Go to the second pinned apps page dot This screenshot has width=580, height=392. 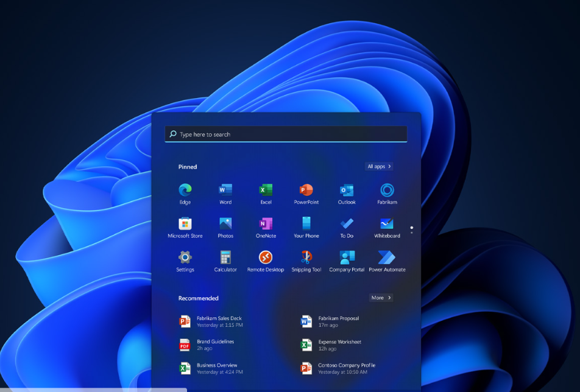(x=412, y=233)
